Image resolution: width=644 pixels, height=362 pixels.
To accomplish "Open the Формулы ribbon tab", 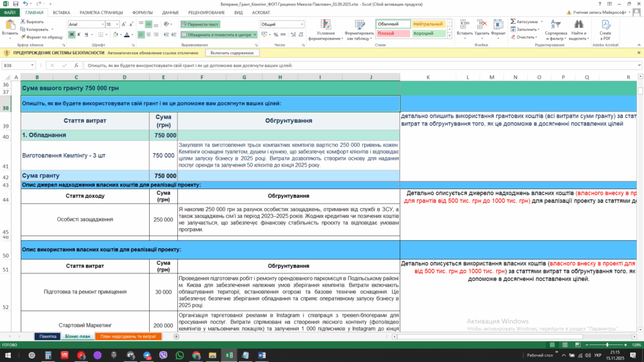I will coord(142,12).
